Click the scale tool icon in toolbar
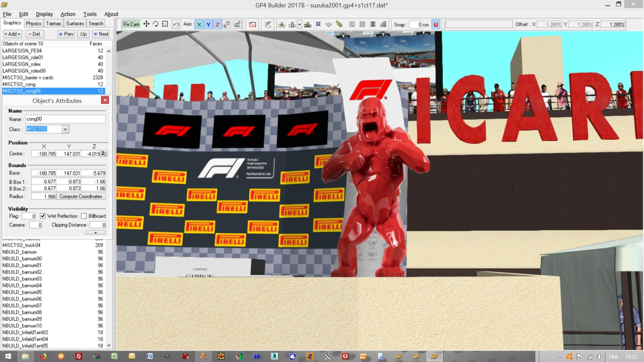The width and height of the screenshot is (644, 362). click(x=165, y=24)
